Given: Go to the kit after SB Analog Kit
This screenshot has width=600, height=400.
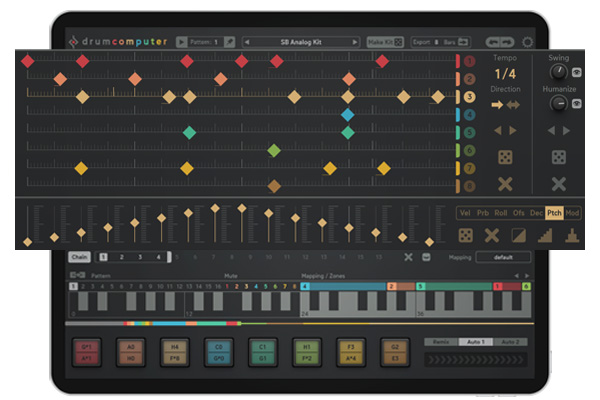Looking at the screenshot, I should click(x=355, y=42).
